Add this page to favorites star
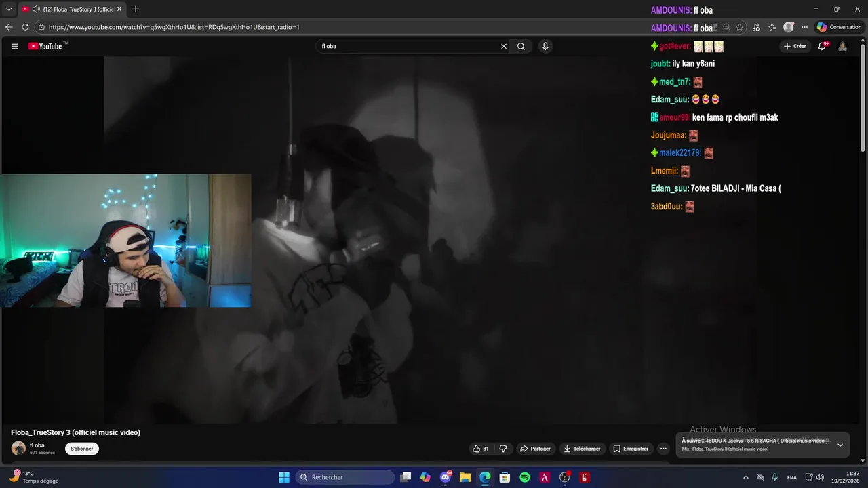Image resolution: width=868 pixels, height=488 pixels. (740, 27)
